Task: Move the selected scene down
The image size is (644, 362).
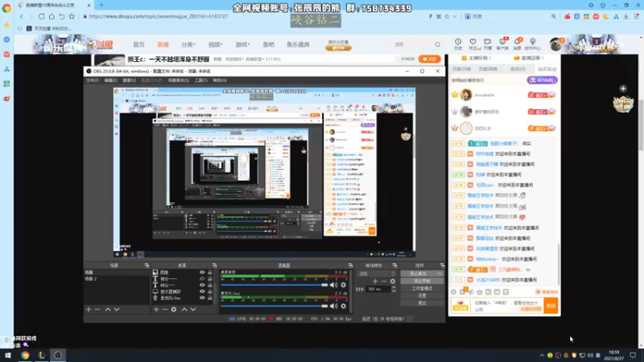Action: coord(117,309)
